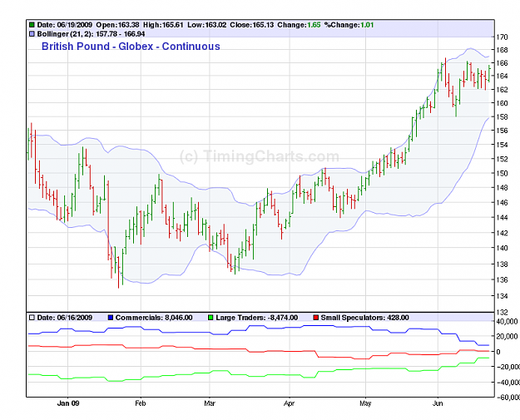Click the 134 price axis label
The height and width of the screenshot is (420, 520).
502,296
